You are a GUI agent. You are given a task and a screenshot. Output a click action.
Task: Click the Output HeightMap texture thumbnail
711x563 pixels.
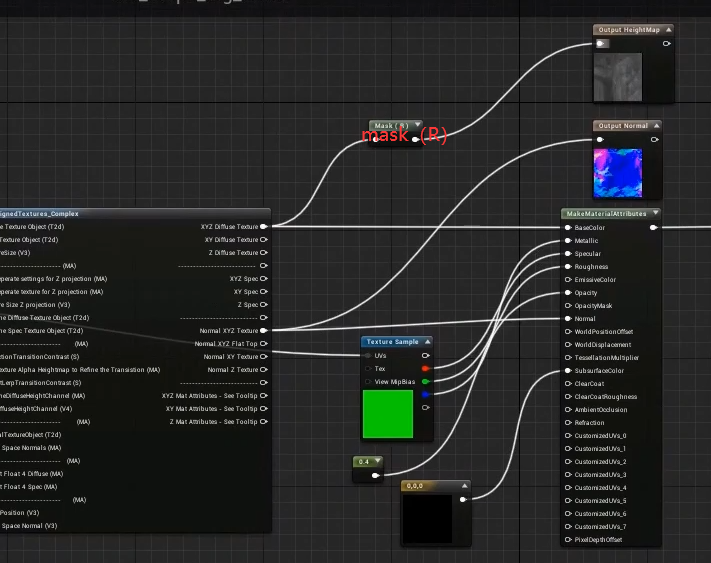[x=618, y=77]
